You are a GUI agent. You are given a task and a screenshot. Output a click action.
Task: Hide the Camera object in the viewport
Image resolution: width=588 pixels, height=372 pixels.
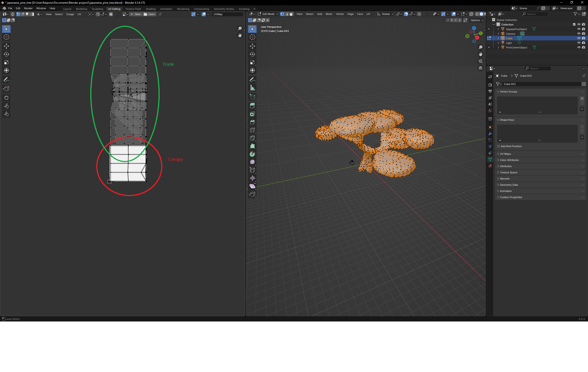tap(579, 34)
